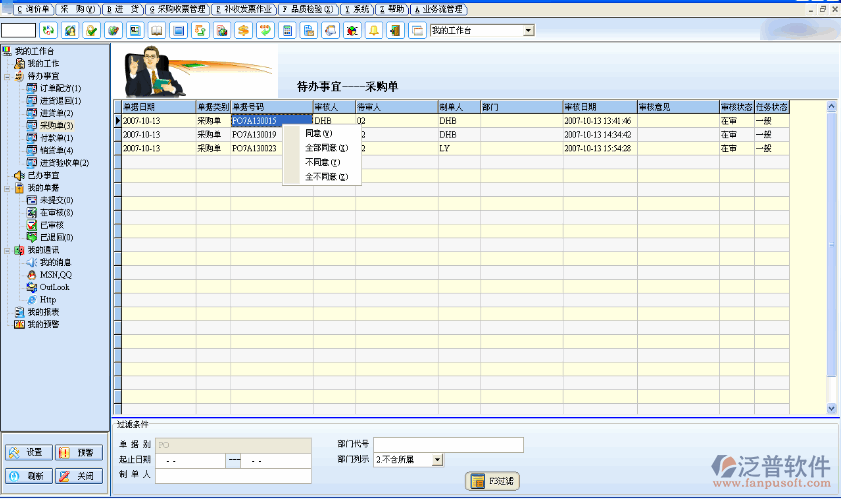Click the exit door icon in toolbar

[x=396, y=31]
